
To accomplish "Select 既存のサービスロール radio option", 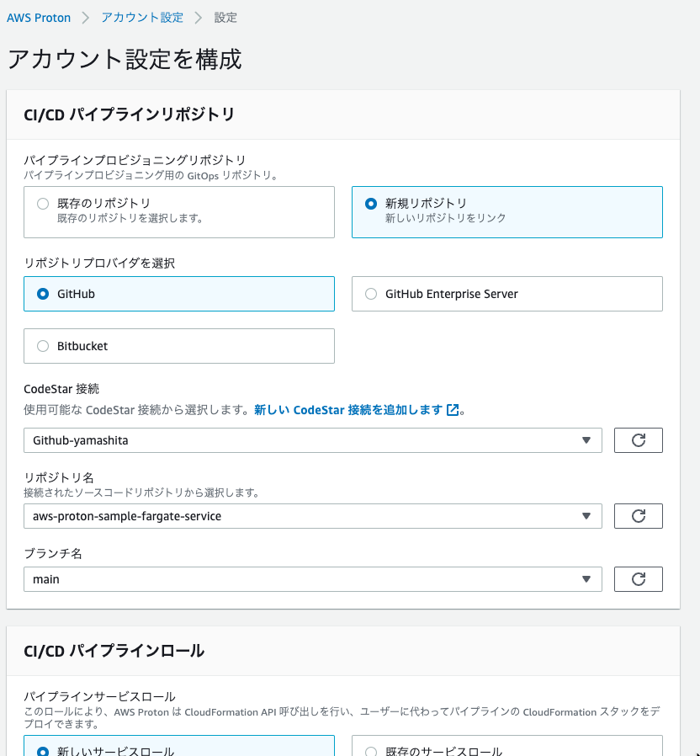I will pos(371,751).
